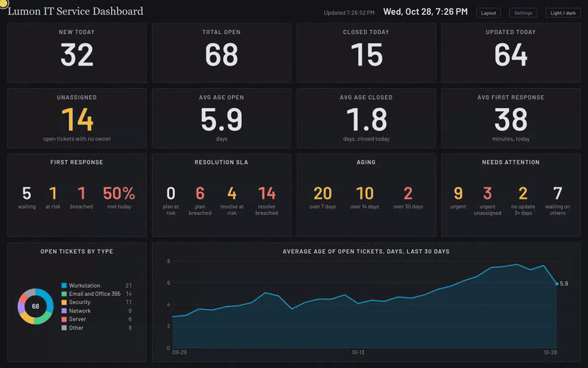Click the Workstation legend label
This screenshot has height=368, width=588.
(85, 286)
